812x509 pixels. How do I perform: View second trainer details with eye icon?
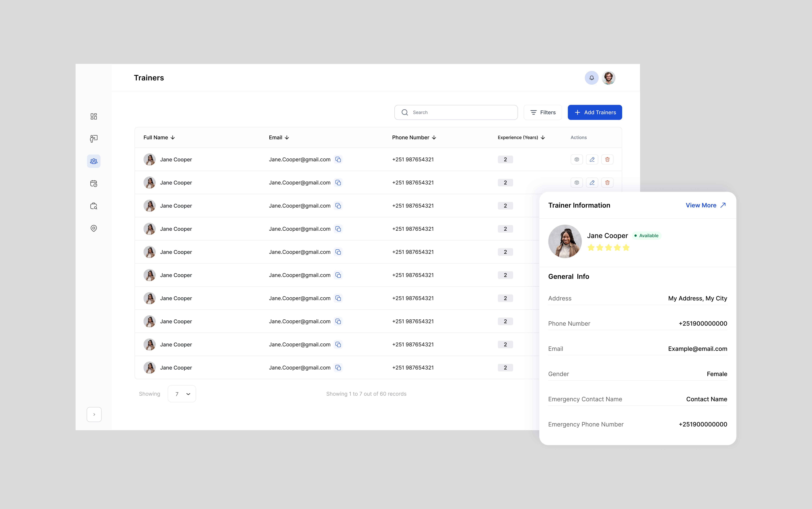[577, 182]
